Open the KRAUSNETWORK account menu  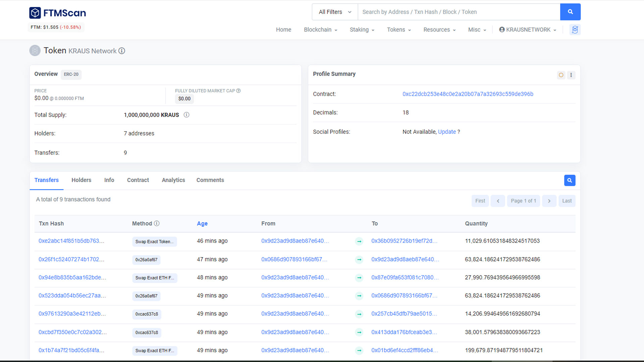pos(528,29)
